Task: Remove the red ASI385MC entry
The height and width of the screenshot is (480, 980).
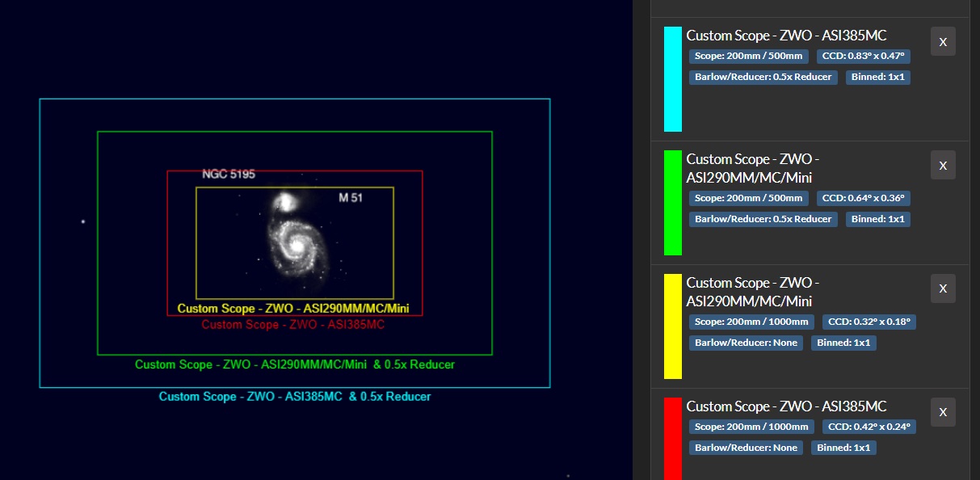Action: click(943, 412)
